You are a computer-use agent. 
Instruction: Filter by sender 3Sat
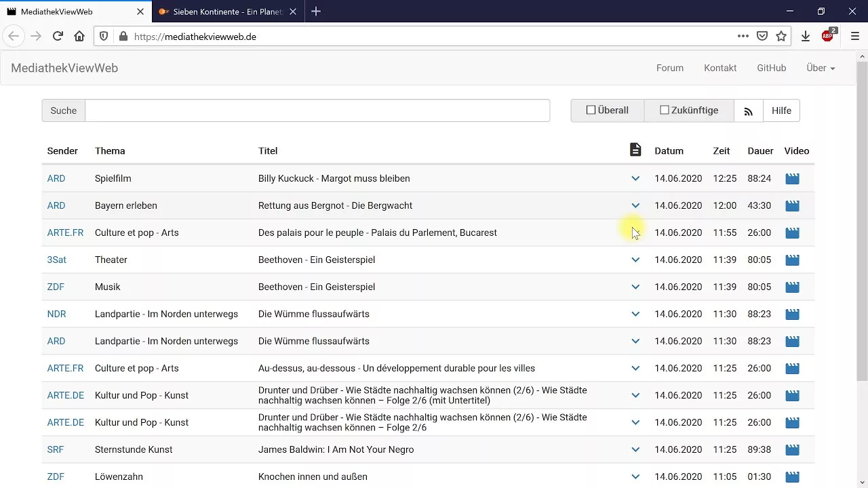tap(57, 260)
